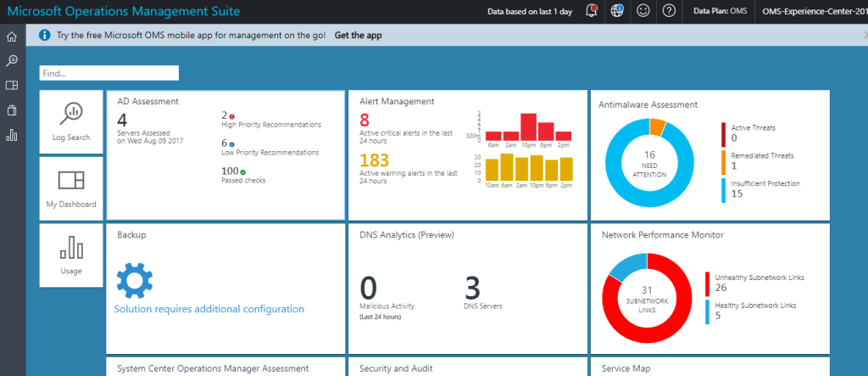Image resolution: width=868 pixels, height=376 pixels.
Task: Open Alert Management tile title
Action: [397, 102]
